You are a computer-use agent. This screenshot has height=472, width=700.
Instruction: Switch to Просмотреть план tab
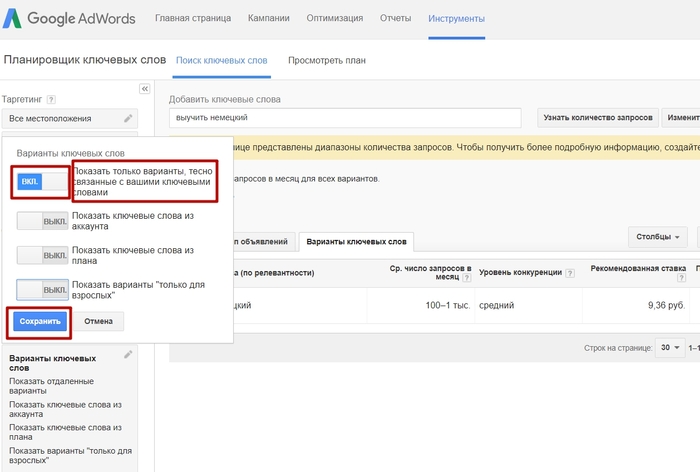pos(326,60)
